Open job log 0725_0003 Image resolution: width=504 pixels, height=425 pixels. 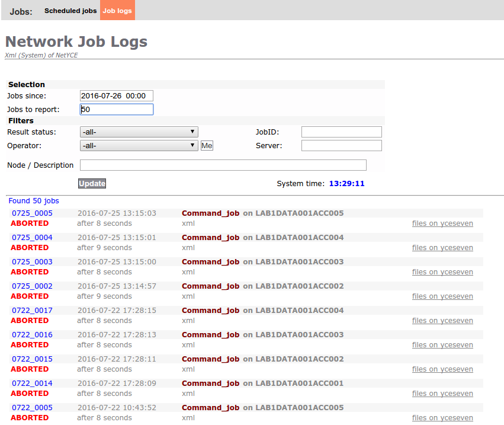[x=31, y=261]
